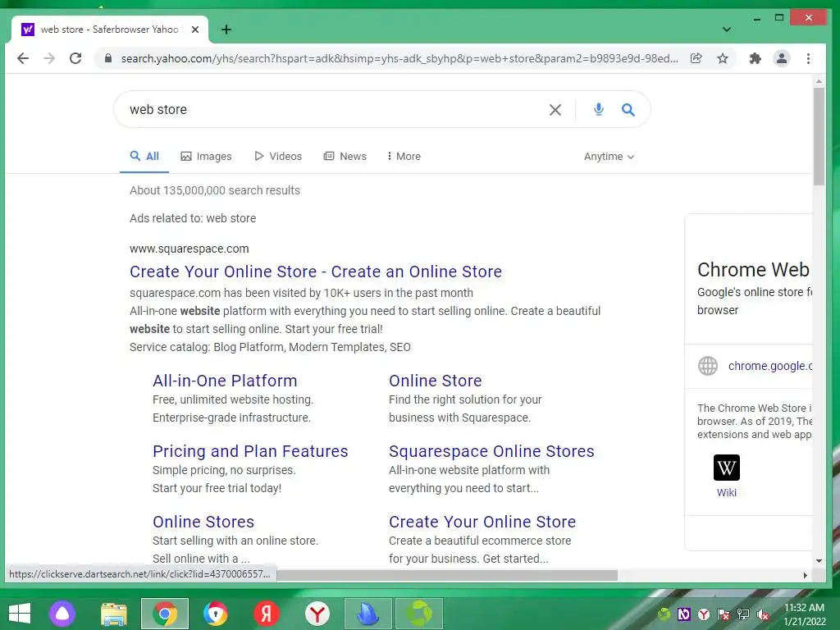Click the browser forward arrow
Screen dimensions: 840x630
[x=48, y=58]
